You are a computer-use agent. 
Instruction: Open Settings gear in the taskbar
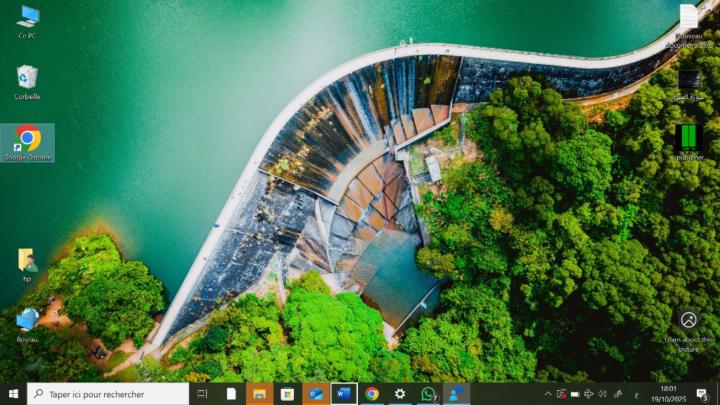click(x=400, y=394)
